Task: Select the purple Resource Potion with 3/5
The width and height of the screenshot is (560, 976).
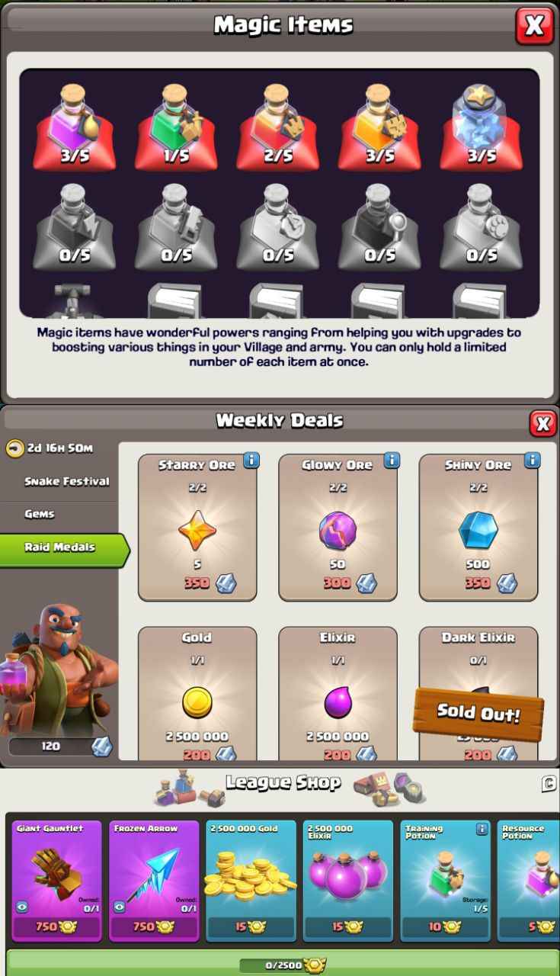Action: click(75, 127)
